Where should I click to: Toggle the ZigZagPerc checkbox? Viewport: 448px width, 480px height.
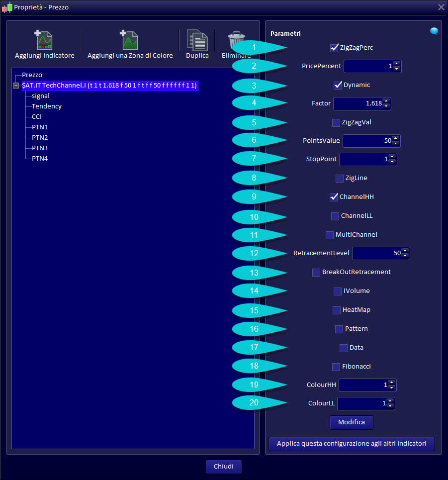(x=334, y=48)
